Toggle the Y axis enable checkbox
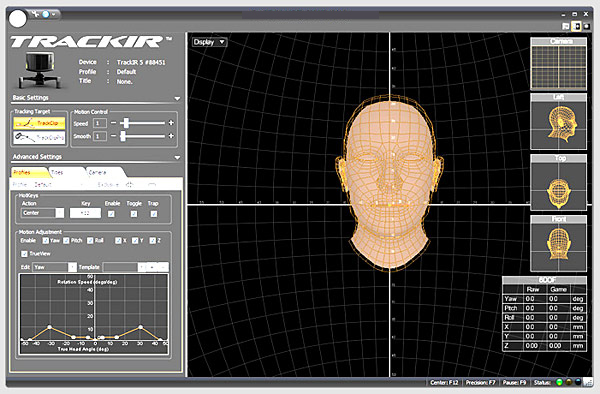The image size is (600, 394). pyautogui.click(x=135, y=241)
